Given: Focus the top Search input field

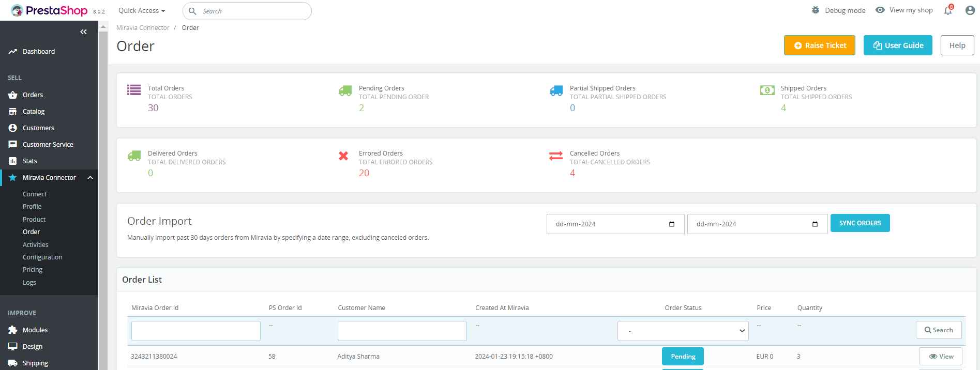Looking at the screenshot, I should point(247,11).
